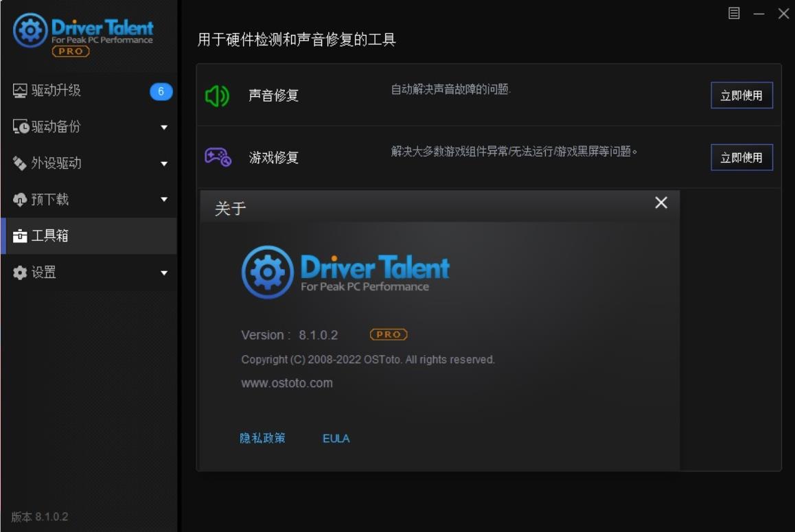
Task: Click the large gear logo in About dialog
Action: tap(268, 272)
